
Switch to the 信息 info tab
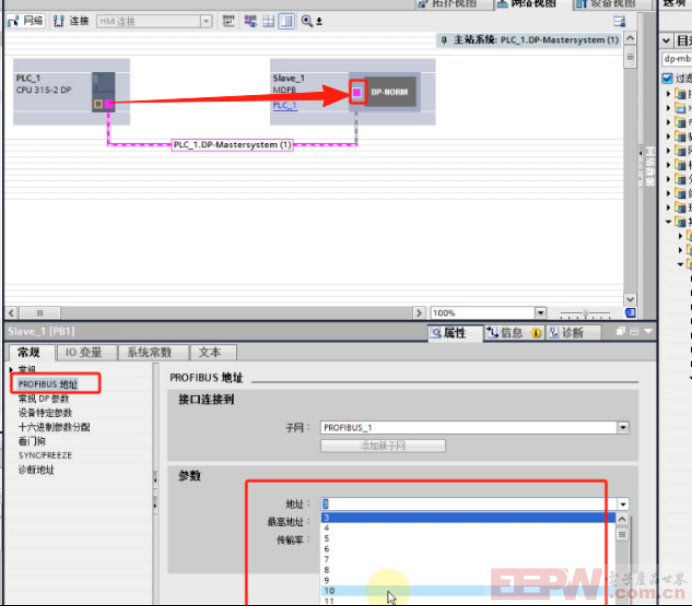tap(514, 333)
